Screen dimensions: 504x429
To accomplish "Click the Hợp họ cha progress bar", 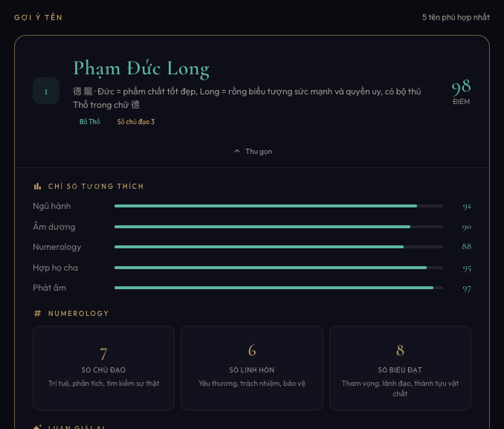I will (x=279, y=268).
